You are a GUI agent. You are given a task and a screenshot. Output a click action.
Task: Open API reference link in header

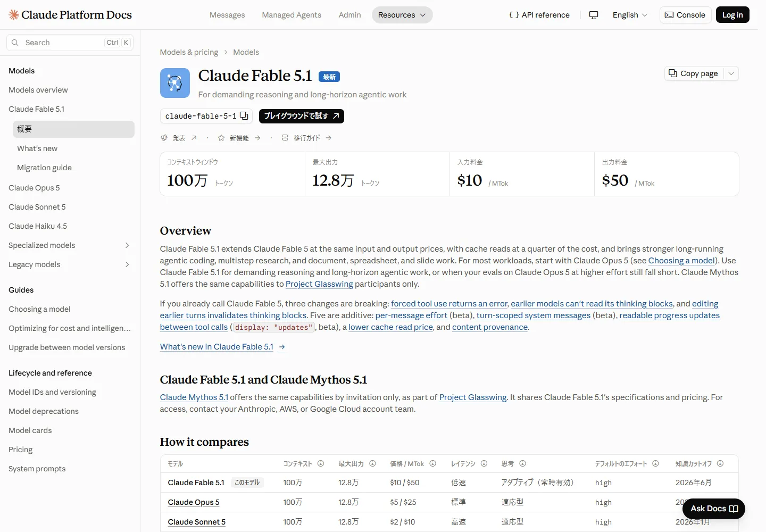point(539,15)
